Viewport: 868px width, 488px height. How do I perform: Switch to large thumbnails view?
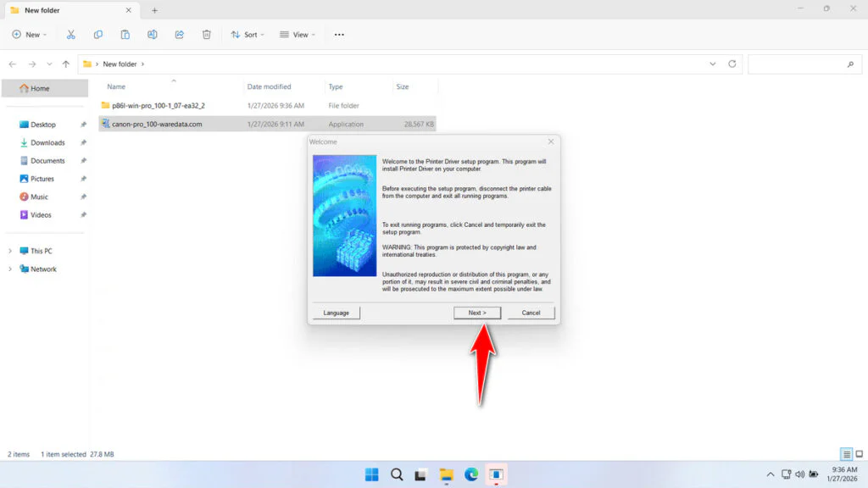(858, 453)
